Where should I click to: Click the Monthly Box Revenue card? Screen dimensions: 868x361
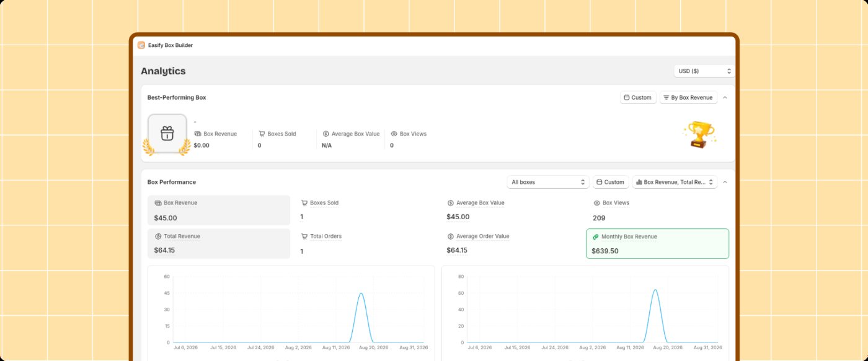658,244
